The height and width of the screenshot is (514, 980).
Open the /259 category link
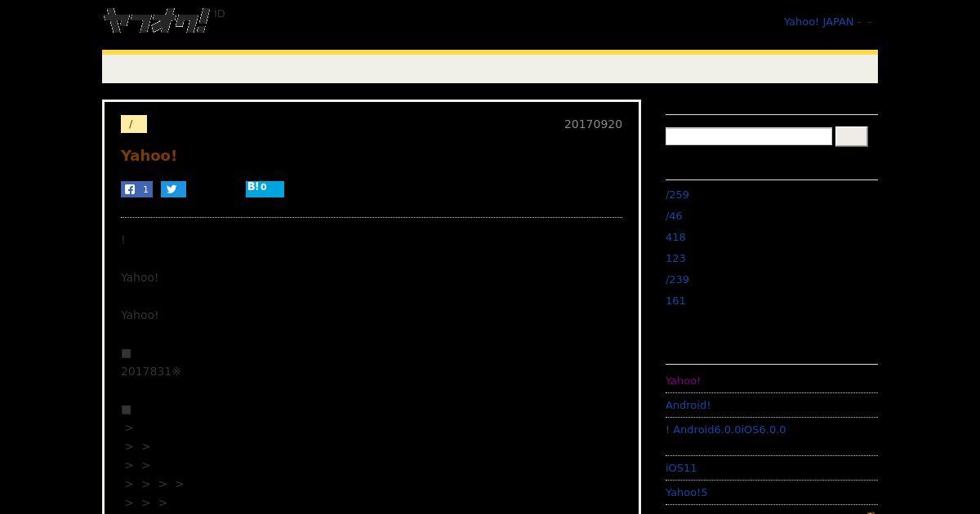coord(677,195)
